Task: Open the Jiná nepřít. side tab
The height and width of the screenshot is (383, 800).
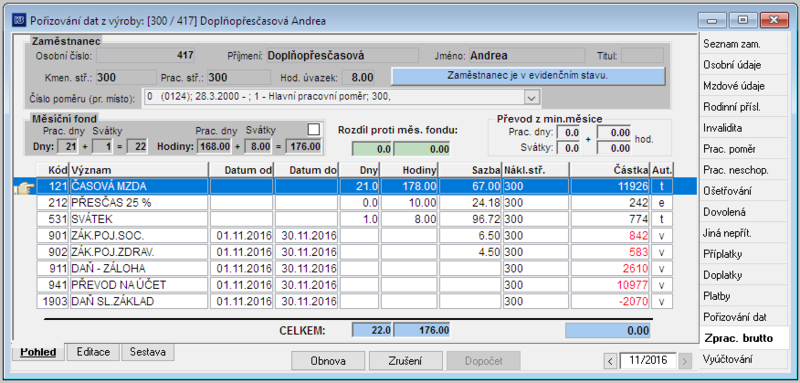Action: click(x=743, y=233)
